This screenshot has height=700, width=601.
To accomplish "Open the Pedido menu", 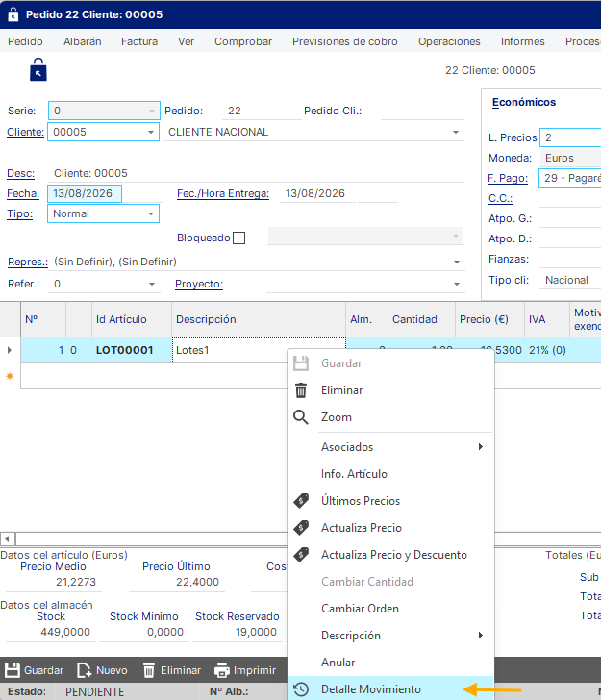I will pyautogui.click(x=25, y=41).
